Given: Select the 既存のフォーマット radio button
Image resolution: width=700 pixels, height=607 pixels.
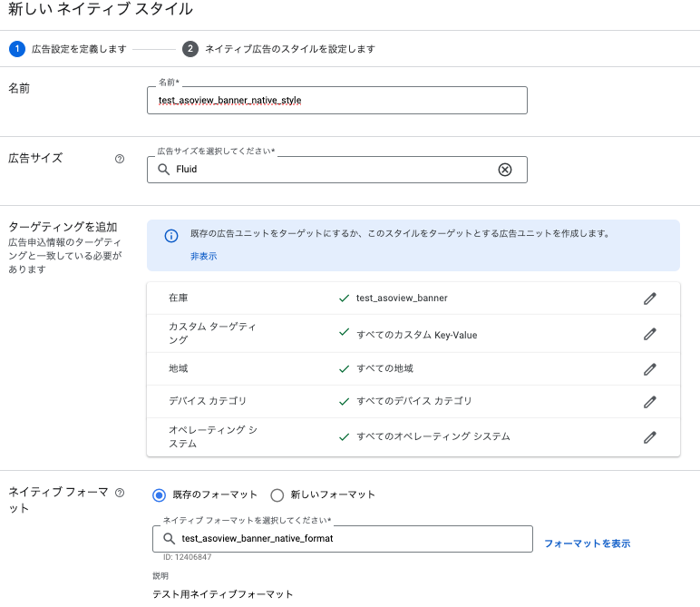Looking at the screenshot, I should pos(160,495).
